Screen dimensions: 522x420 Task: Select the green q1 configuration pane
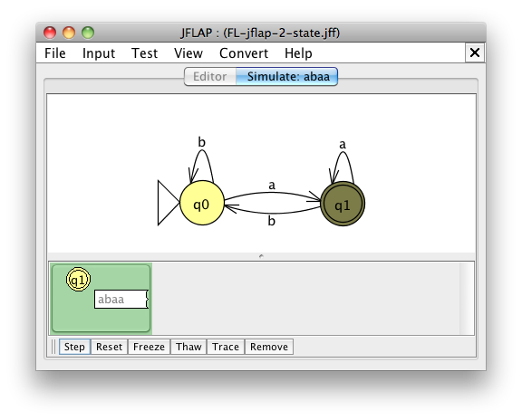(x=101, y=299)
